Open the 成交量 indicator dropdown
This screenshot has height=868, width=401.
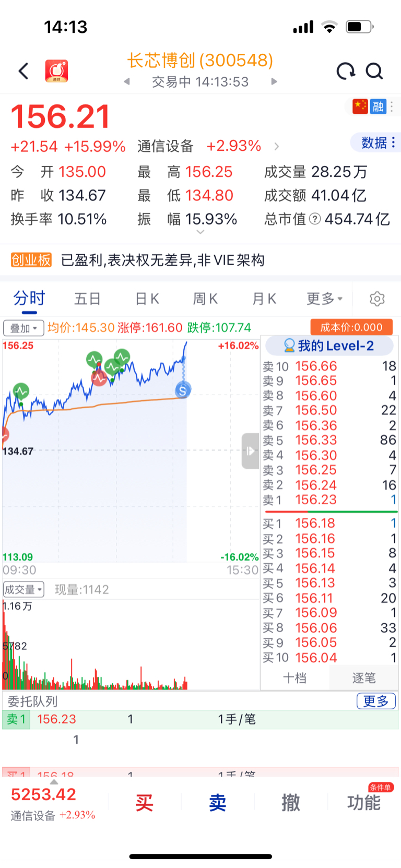click(23, 590)
